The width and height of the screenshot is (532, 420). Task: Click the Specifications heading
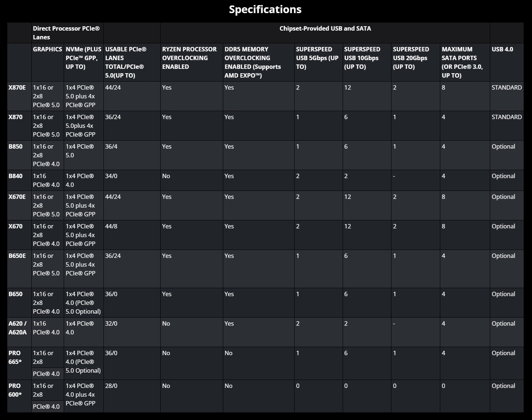(x=265, y=9)
